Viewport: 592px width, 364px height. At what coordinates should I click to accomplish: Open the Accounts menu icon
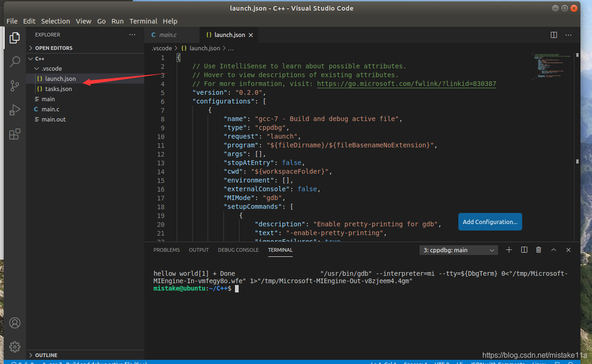coord(15,323)
